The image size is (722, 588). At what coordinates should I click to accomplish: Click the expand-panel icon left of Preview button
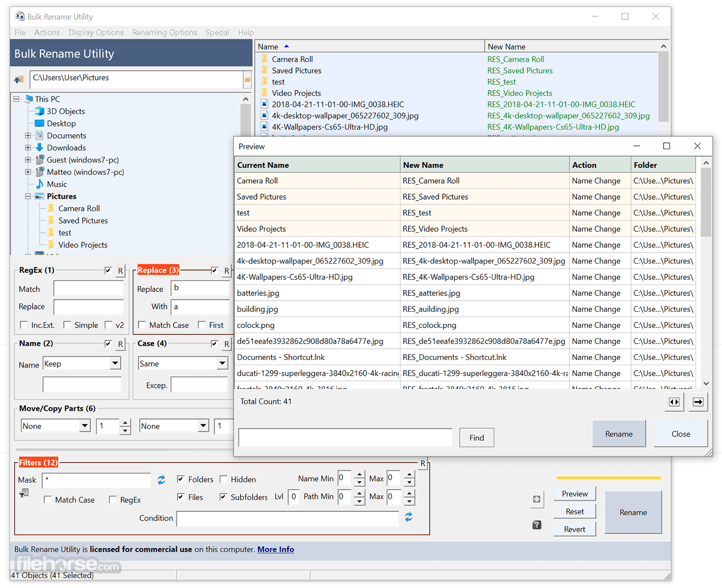537,499
